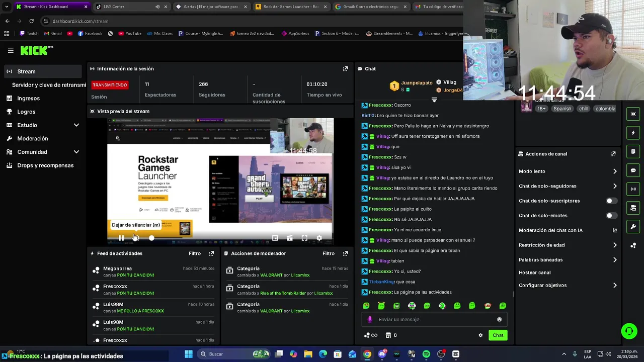Unmute the stream preview audio
This screenshot has height=362, width=644.
136,238
